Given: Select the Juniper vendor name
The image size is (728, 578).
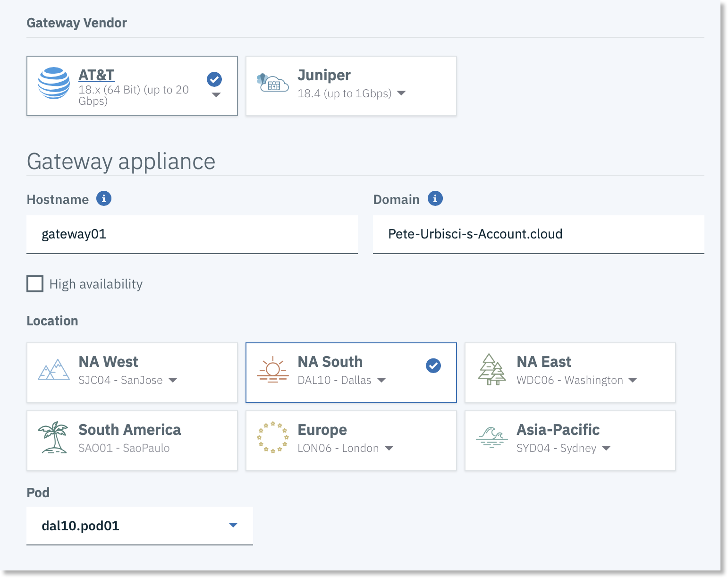Looking at the screenshot, I should (x=324, y=75).
